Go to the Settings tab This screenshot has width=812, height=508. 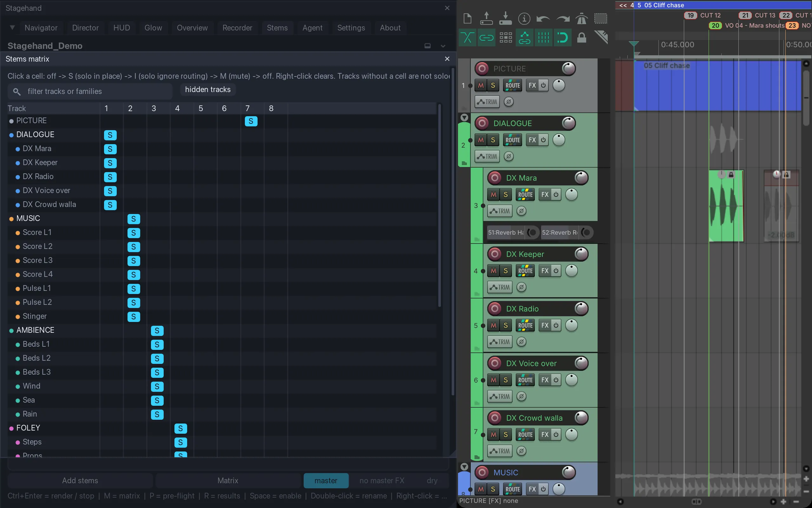click(x=351, y=28)
